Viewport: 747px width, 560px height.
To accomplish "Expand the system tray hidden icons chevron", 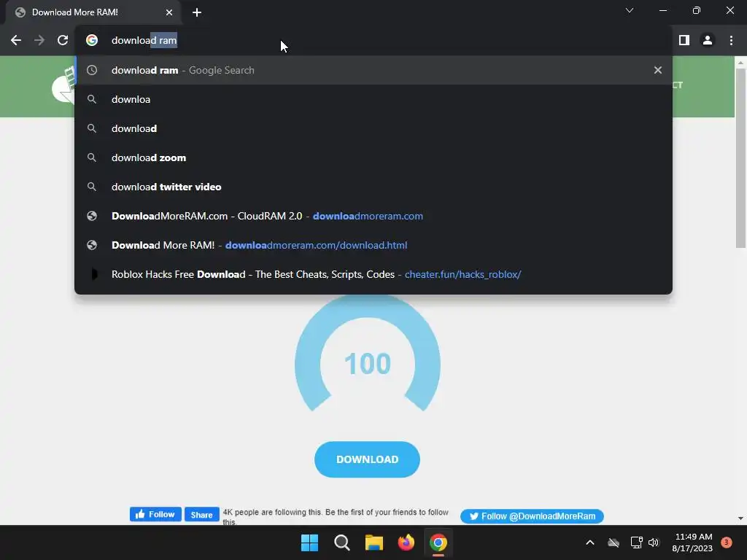I will (x=589, y=542).
